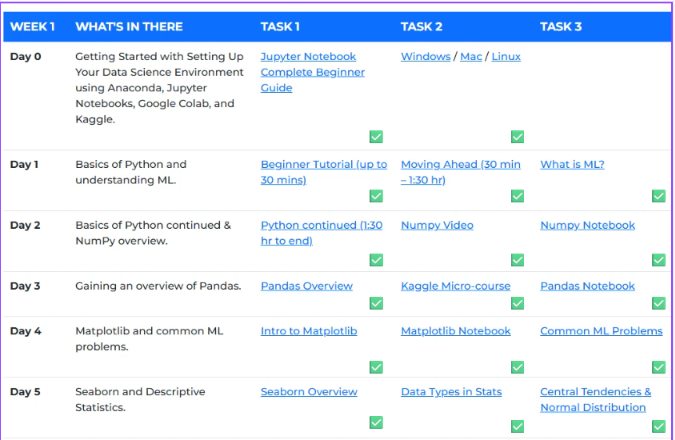Click the TASK 3 column header
This screenshot has height=440, width=675.
[x=561, y=27]
